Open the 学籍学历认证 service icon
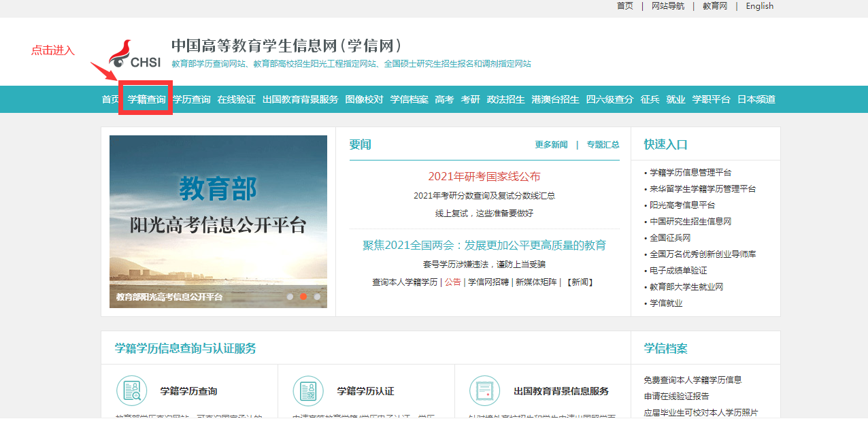 point(308,391)
